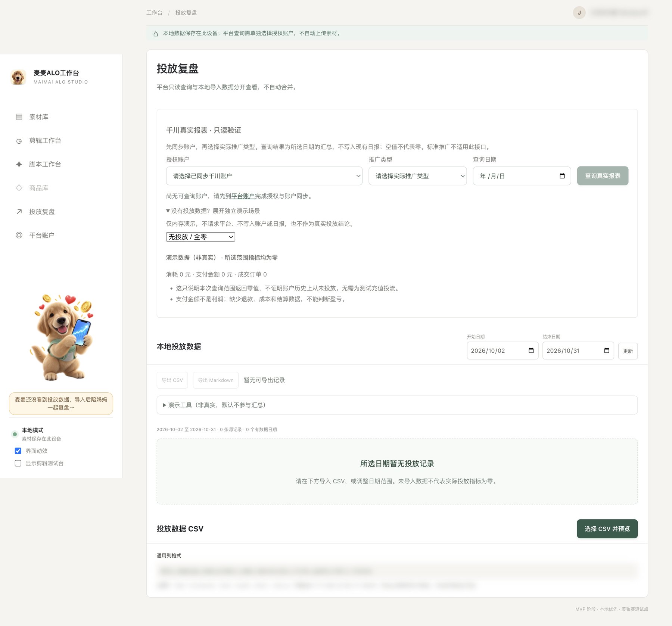Click the mascot speech bubble 麦麦还没看到投放数据
Screen dimensions: 672x626
(61, 404)
